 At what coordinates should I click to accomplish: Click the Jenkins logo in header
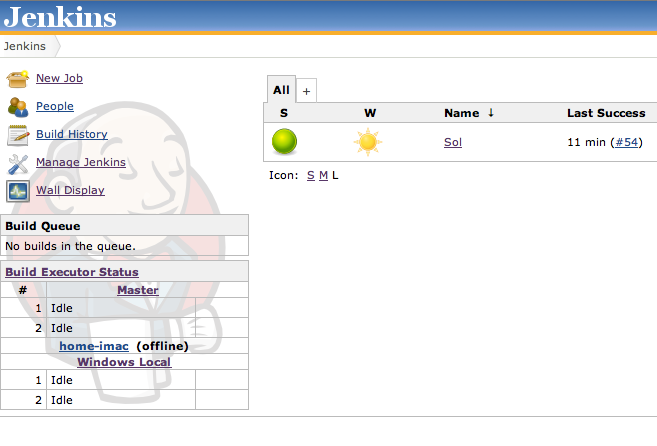(x=60, y=17)
